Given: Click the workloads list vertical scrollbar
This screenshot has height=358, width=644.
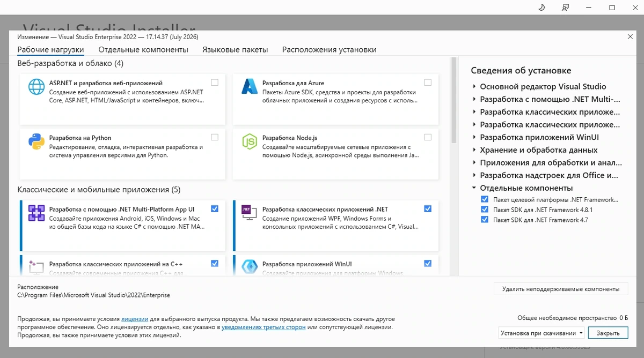Looking at the screenshot, I should coord(455,99).
